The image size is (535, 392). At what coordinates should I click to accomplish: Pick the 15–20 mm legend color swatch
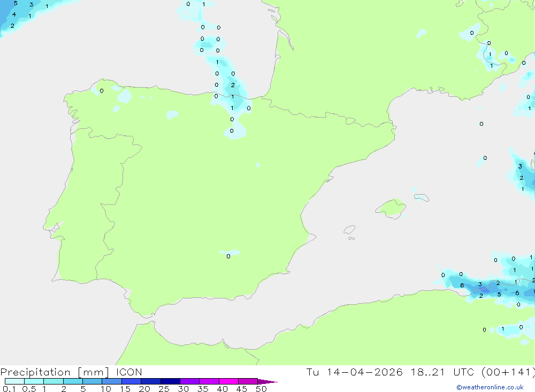132,381
